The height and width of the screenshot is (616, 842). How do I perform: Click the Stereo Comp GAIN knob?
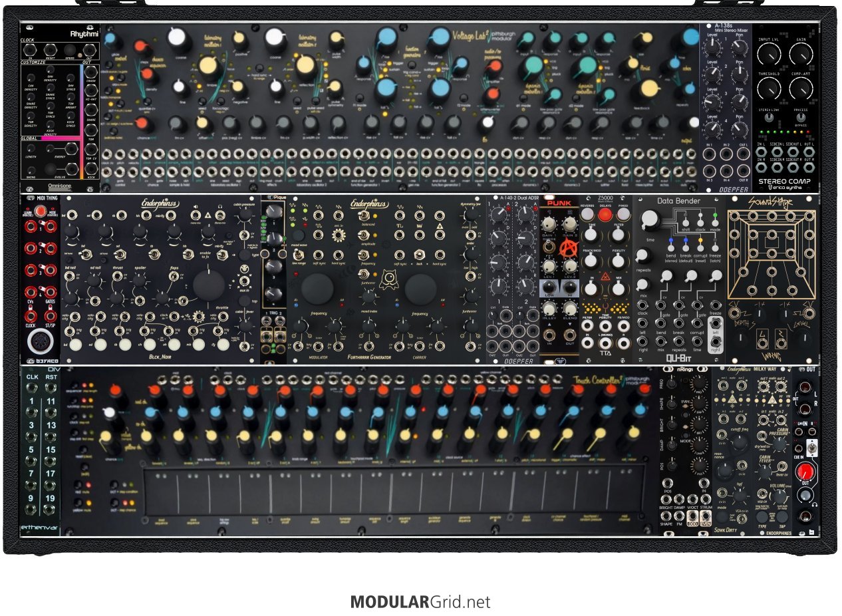pyautogui.click(x=801, y=55)
